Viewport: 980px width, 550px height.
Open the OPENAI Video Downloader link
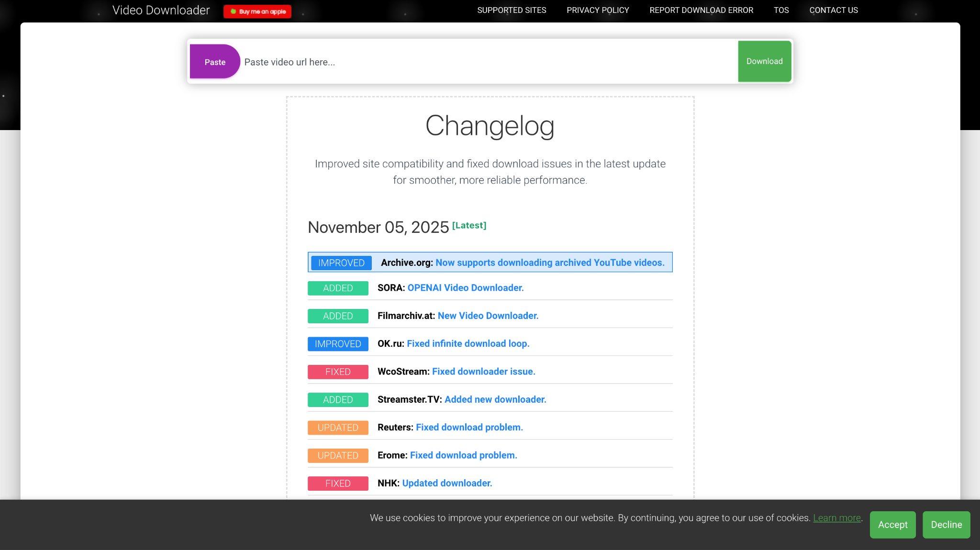click(465, 287)
